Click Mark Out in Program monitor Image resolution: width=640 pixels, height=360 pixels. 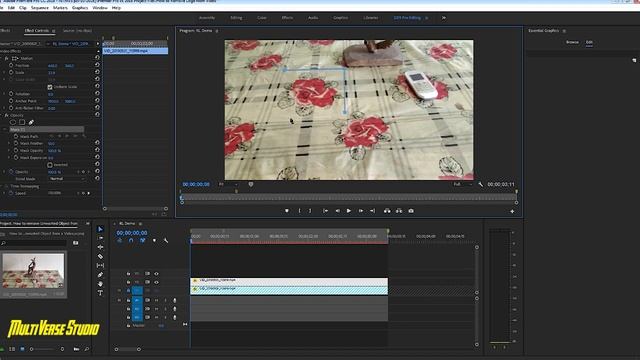tap(310, 211)
